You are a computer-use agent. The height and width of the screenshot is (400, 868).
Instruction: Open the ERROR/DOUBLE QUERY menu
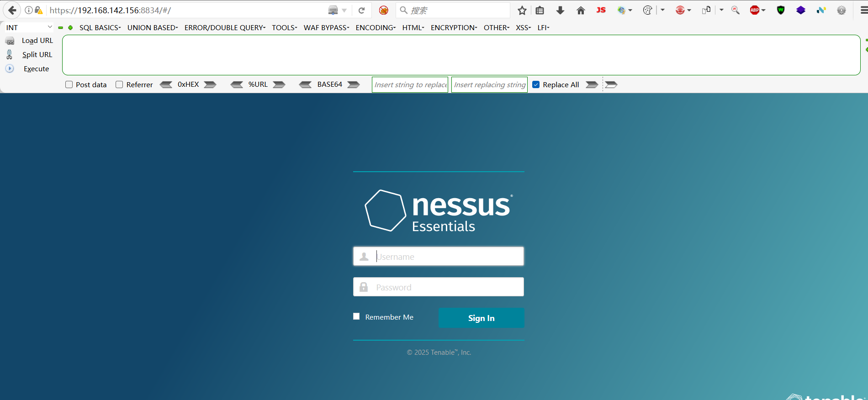[x=225, y=27]
